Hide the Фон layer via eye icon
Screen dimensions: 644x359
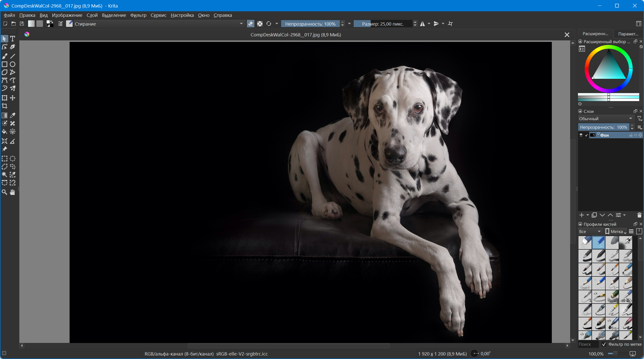pyautogui.click(x=581, y=135)
